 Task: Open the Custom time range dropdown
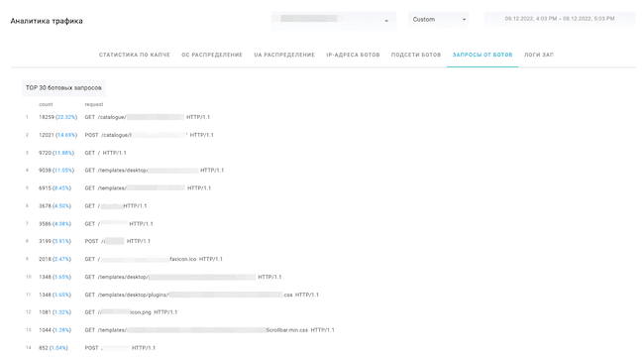438,19
